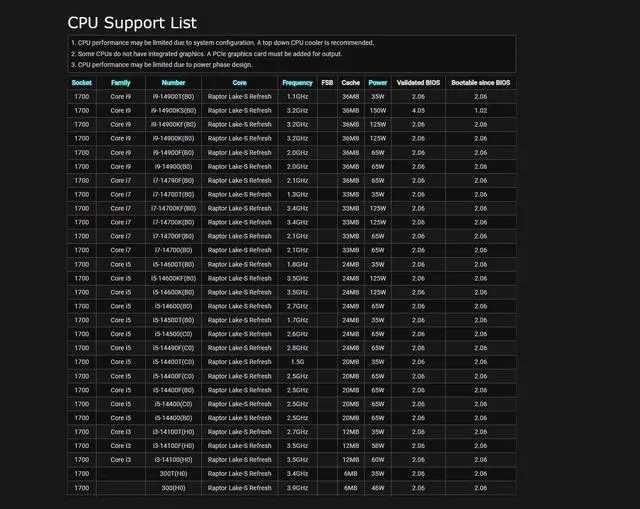Click the Core column header
The height and width of the screenshot is (509, 640).
(239, 82)
